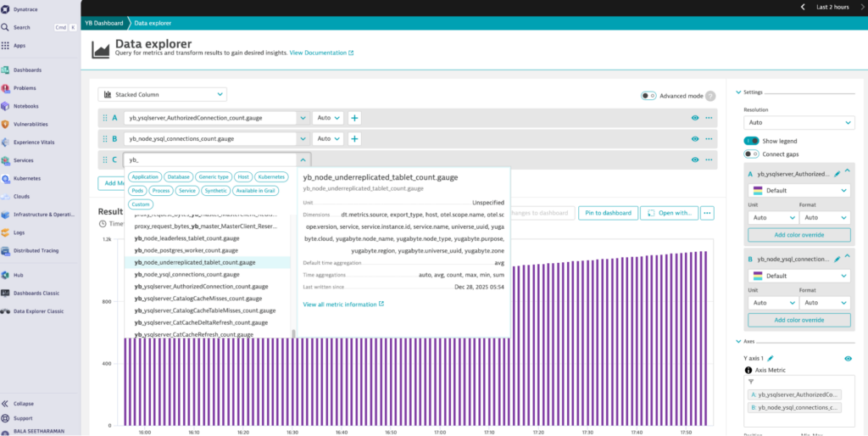Click the Search magnifier icon
Image resolution: width=868 pixels, height=436 pixels.
[x=5, y=27]
